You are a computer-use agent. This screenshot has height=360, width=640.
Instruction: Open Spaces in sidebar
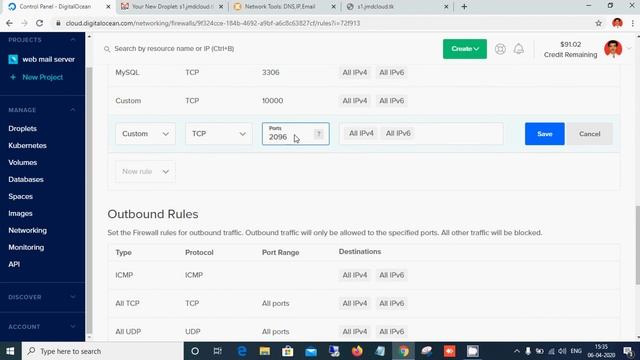click(x=20, y=196)
